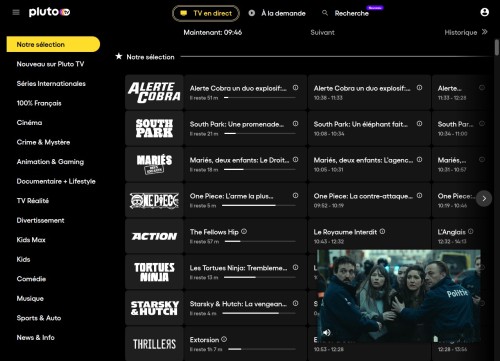Image resolution: width=500 pixels, height=361 pixels.
Task: Click the Starsky & Hutch progress bar
Action: (x=259, y=313)
